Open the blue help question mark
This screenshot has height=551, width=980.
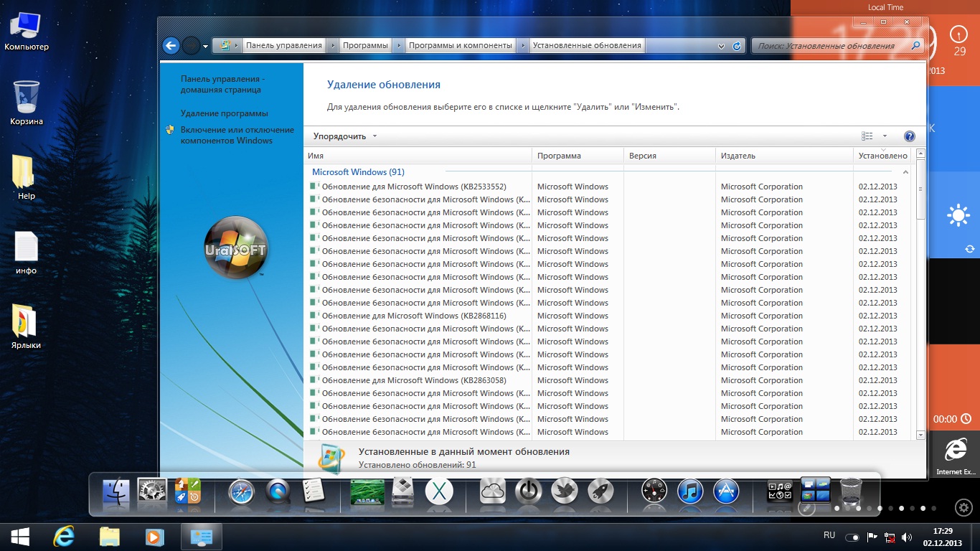coord(910,136)
